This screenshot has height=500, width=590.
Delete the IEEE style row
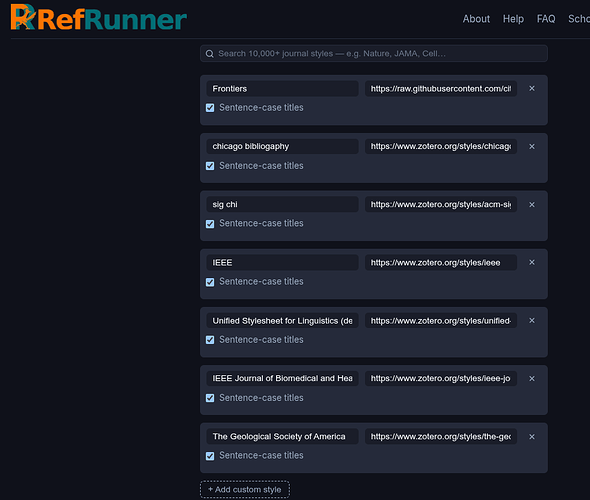pos(532,262)
